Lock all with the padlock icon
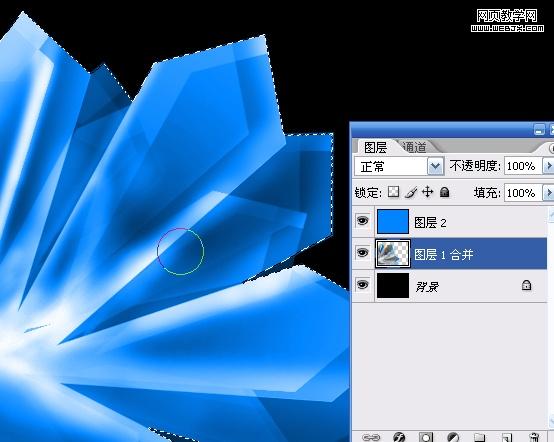 click(x=444, y=192)
